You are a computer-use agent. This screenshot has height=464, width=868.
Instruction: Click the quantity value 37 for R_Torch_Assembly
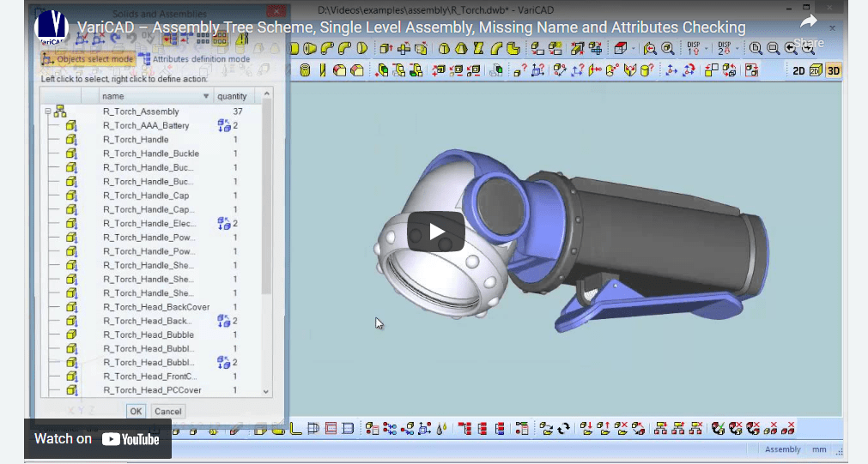(x=238, y=111)
